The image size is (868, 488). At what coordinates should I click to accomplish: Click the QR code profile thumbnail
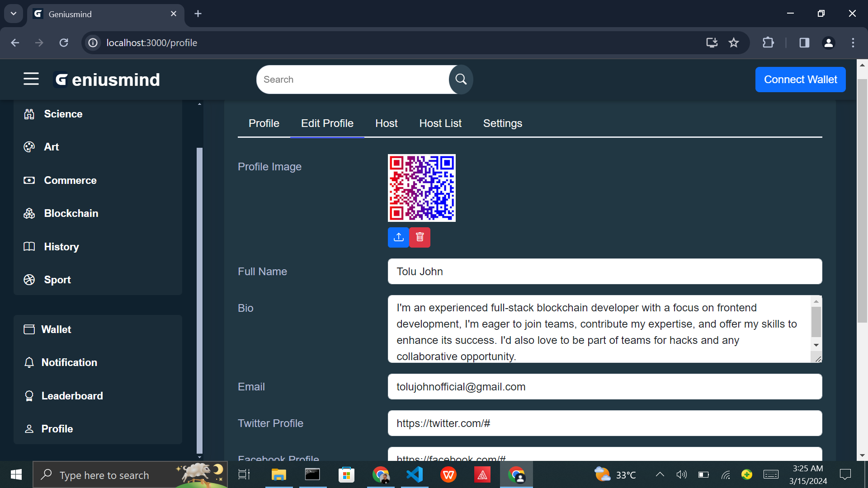pos(421,188)
